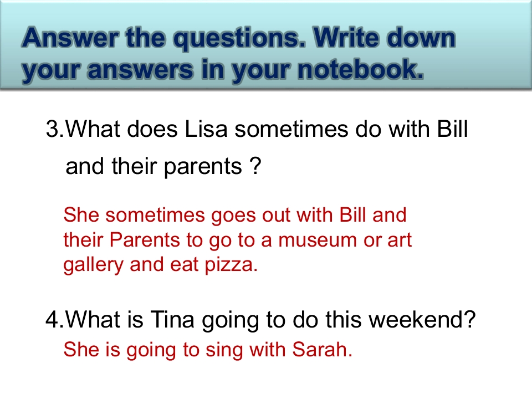Click the number '4.' list marker
Image resolution: width=532 pixels, height=399 pixels.
(x=55, y=320)
